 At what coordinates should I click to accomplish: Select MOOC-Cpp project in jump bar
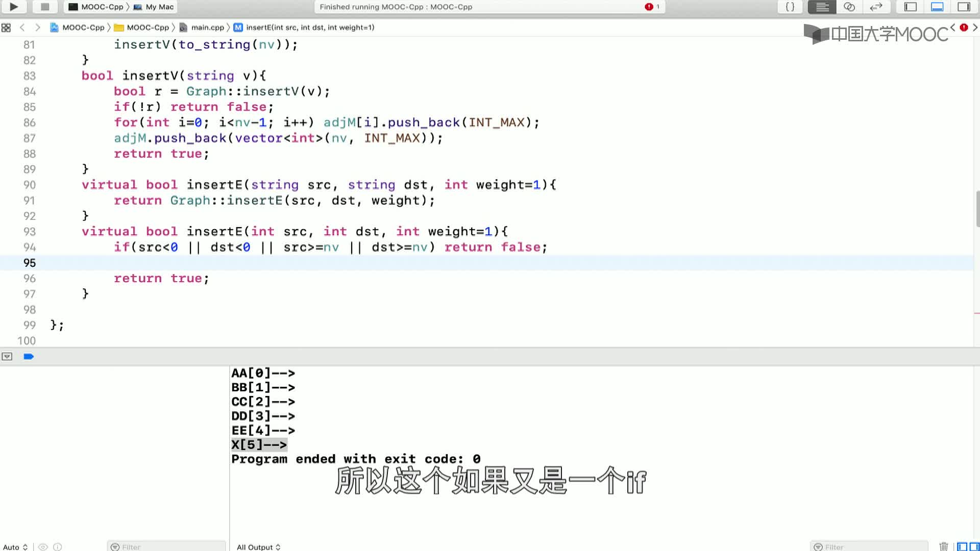point(78,28)
